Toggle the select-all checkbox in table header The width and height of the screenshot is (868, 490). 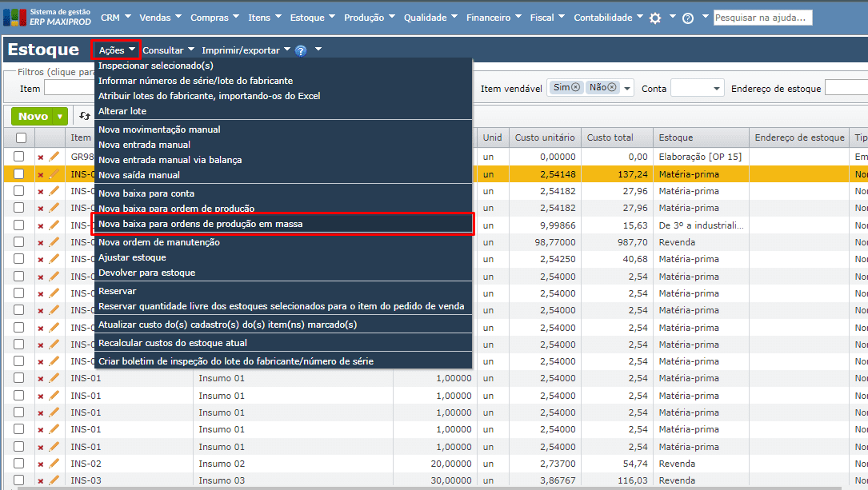[x=21, y=137]
